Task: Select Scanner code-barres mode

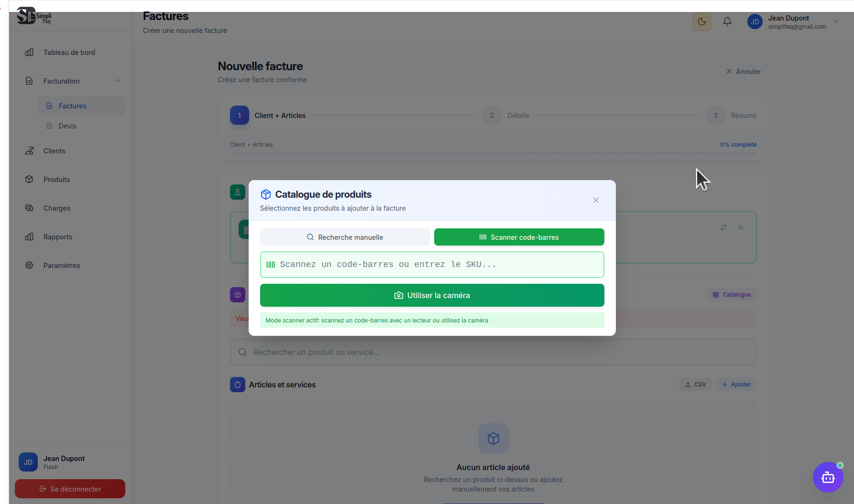Action: click(x=519, y=237)
